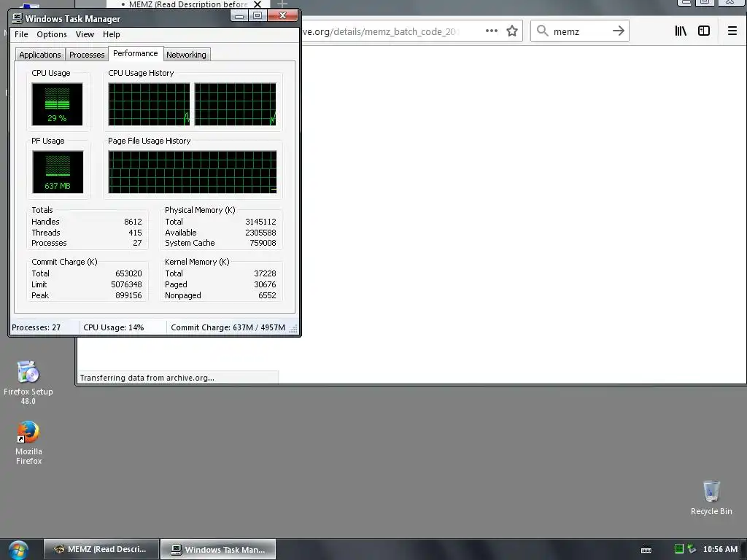Click the keyboard tray icon
Screen dimensions: 747x560
coord(646,550)
